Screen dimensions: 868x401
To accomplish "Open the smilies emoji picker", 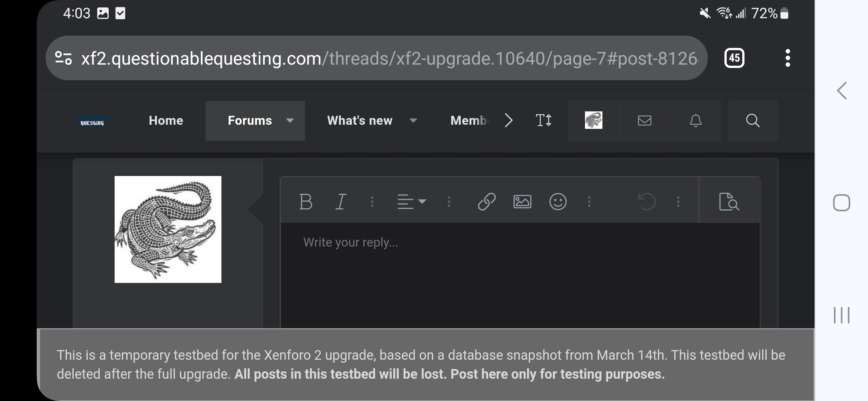I will coord(558,202).
